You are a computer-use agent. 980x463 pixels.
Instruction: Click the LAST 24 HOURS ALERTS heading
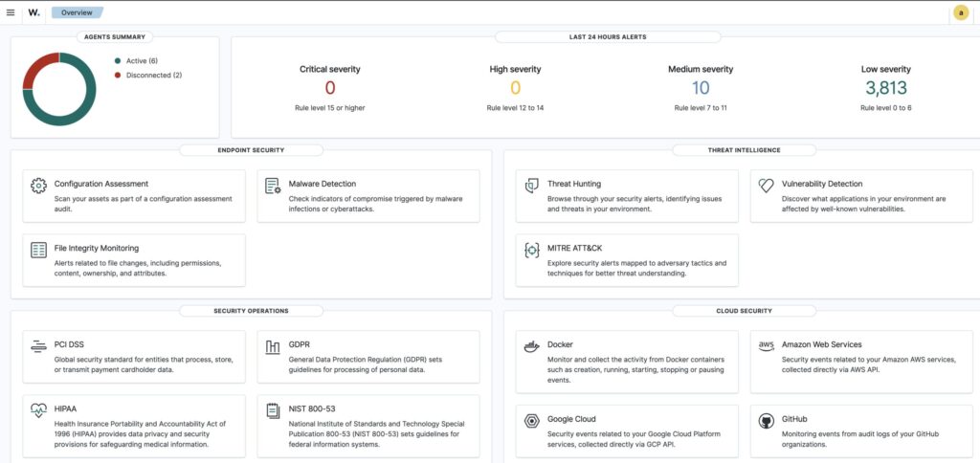click(608, 37)
